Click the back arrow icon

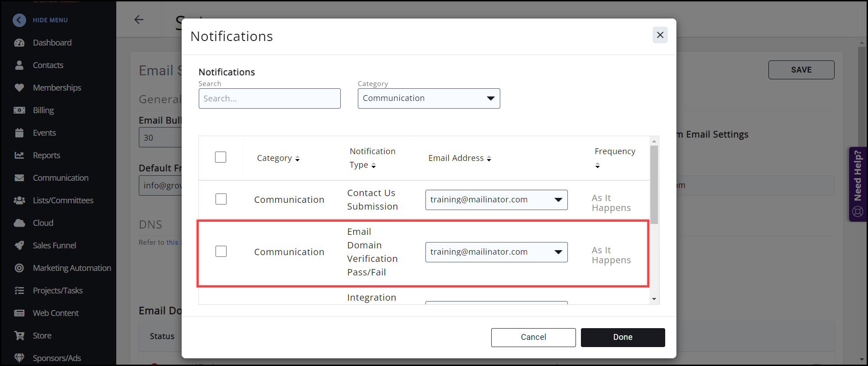click(139, 19)
